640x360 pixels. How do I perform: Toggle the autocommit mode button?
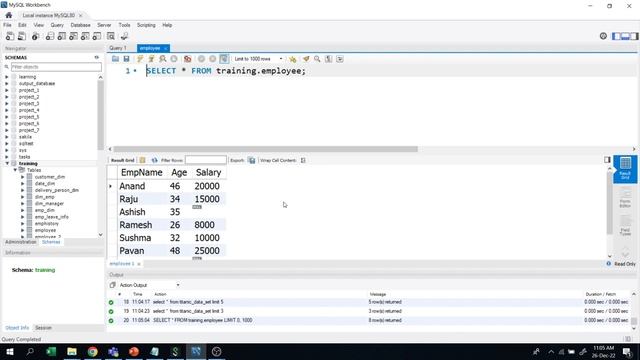click(x=224, y=59)
